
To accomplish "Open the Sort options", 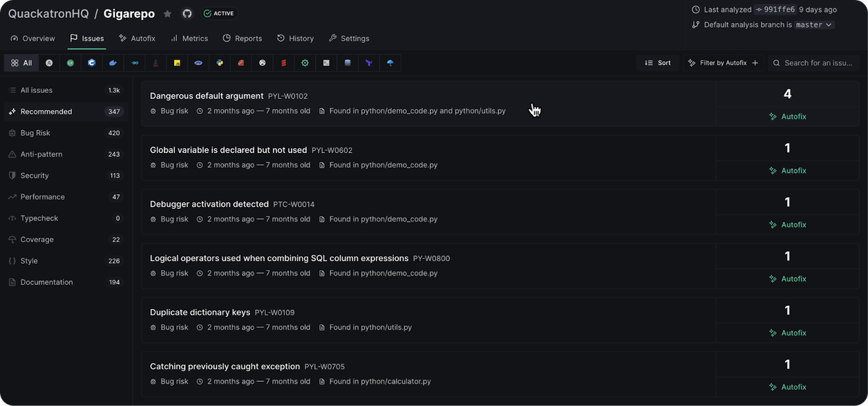I will pyautogui.click(x=657, y=62).
